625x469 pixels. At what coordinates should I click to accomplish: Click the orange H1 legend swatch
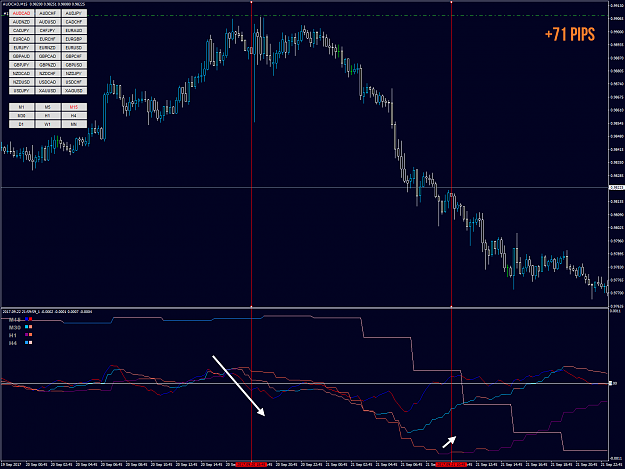[30, 335]
